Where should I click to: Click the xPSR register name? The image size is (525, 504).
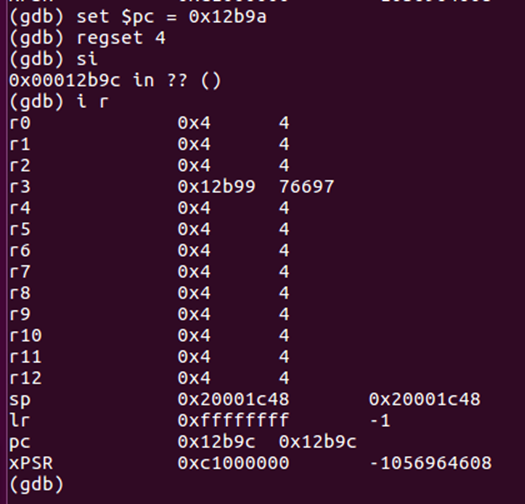[31, 463]
